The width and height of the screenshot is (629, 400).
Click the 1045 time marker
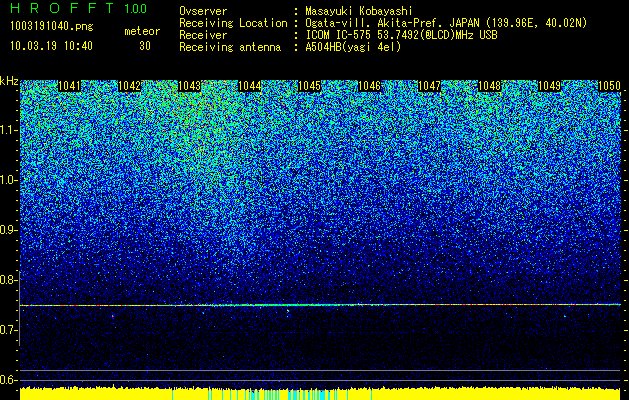(x=310, y=86)
